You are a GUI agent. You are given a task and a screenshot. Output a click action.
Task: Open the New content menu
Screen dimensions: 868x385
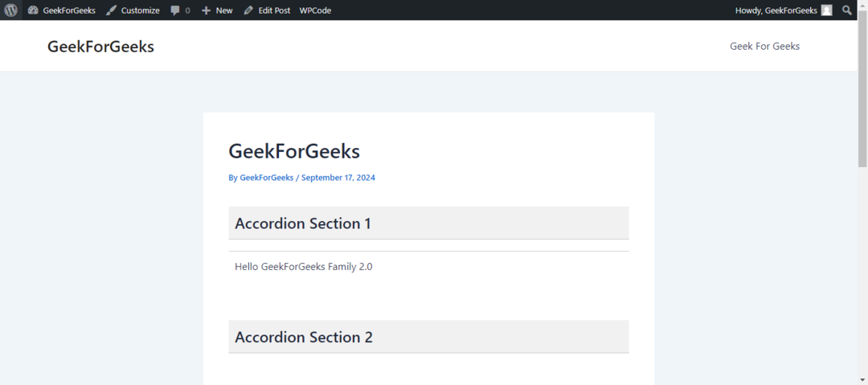(217, 10)
